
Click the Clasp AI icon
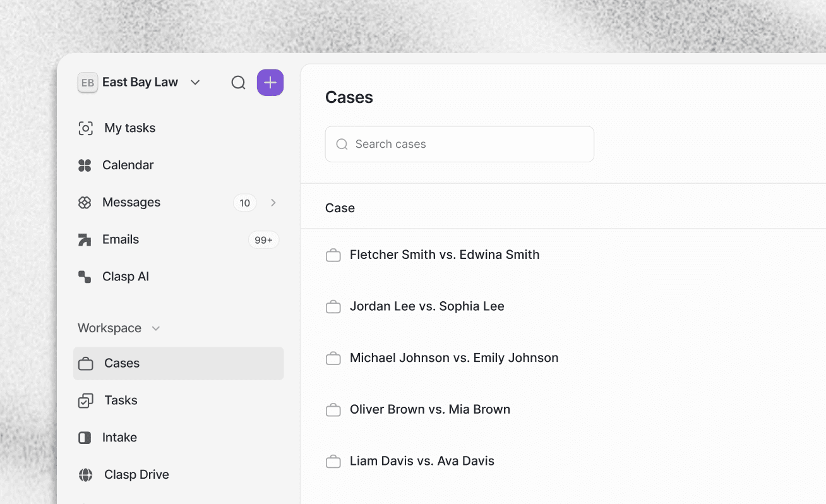pos(85,277)
